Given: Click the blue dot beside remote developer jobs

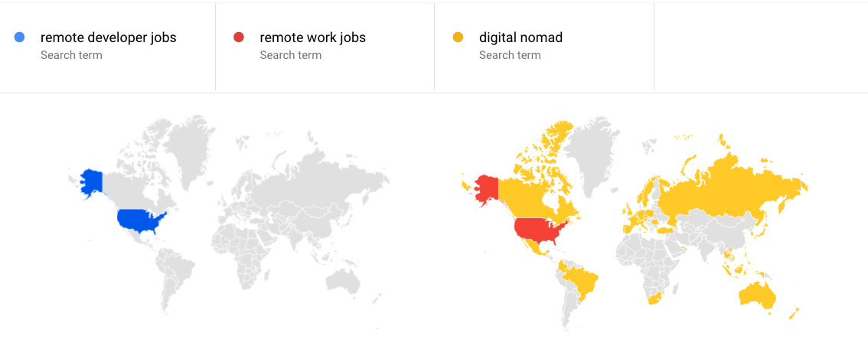Looking at the screenshot, I should point(19,38).
